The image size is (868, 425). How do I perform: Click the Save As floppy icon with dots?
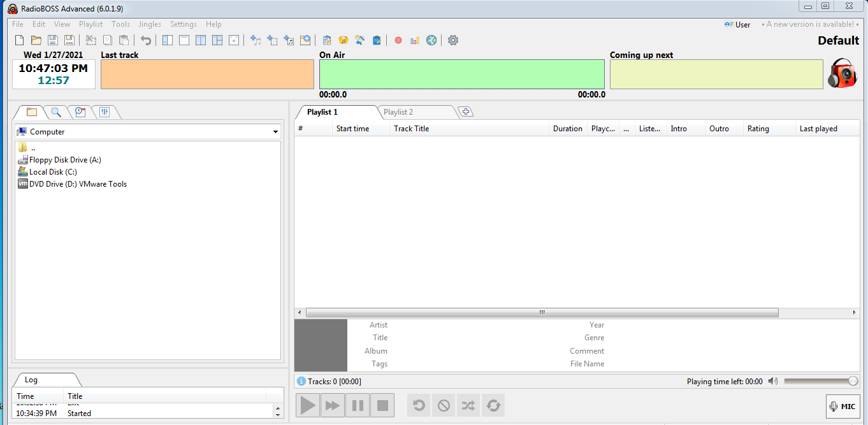[69, 40]
